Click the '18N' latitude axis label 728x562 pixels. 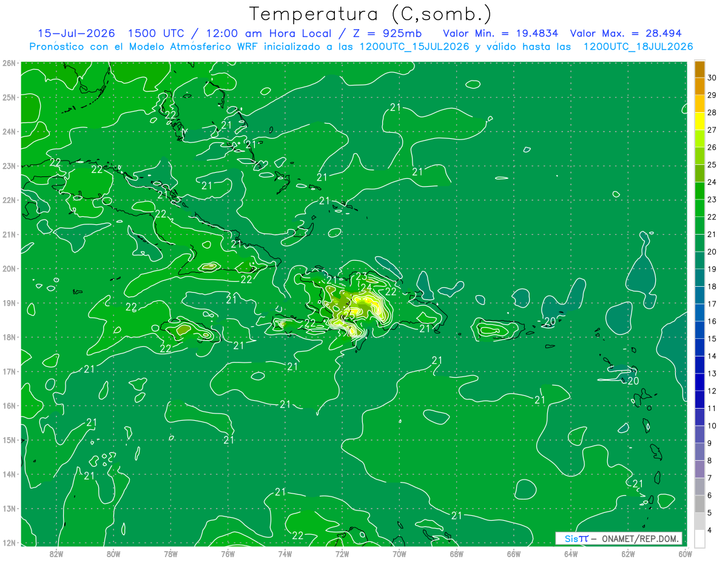pos(8,337)
